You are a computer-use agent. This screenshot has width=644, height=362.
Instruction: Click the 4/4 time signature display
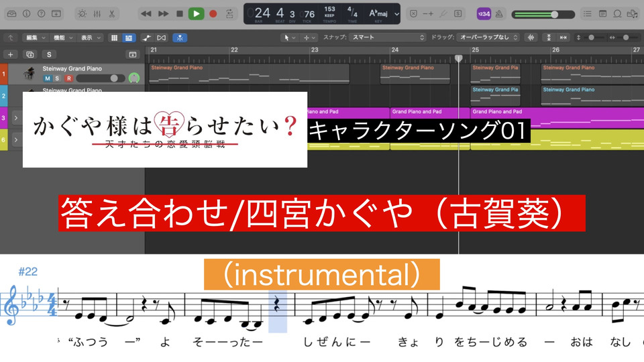pyautogui.click(x=352, y=11)
